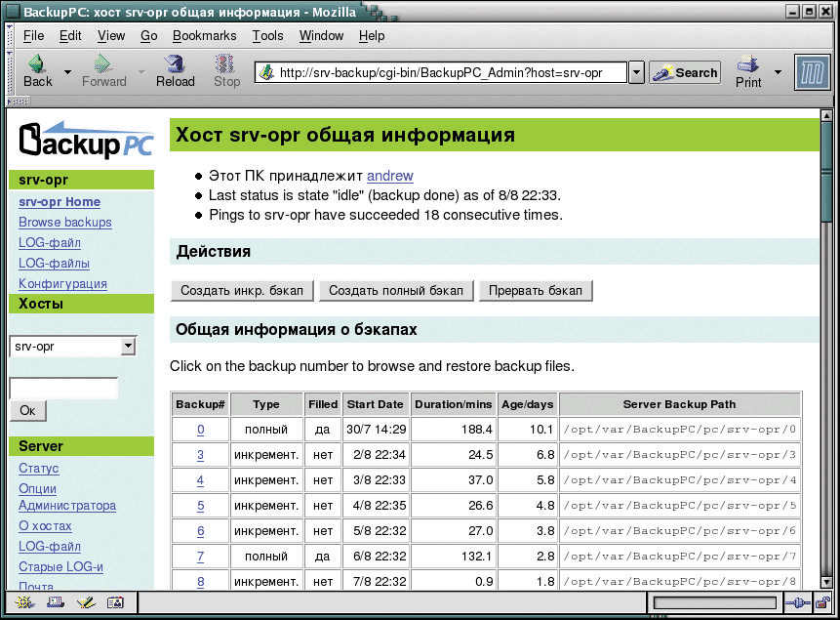Open Mail component icon in status bar

tap(55, 602)
